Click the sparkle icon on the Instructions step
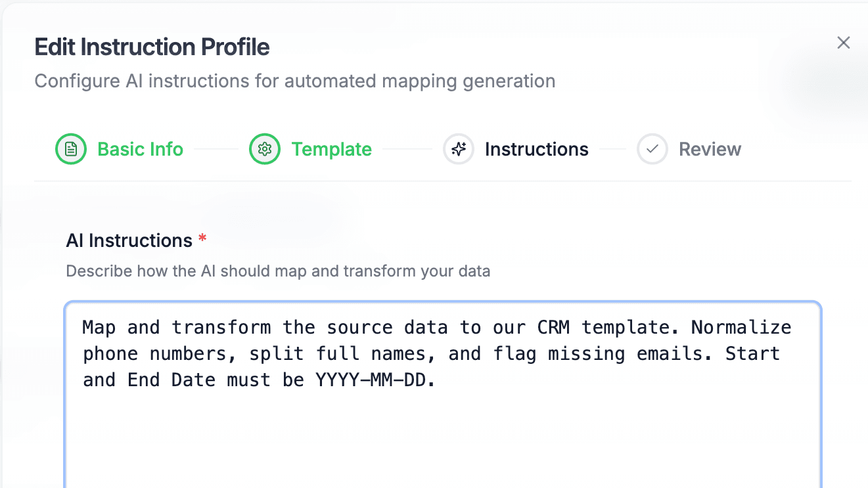Image resolution: width=868 pixels, height=488 pixels. tap(458, 149)
